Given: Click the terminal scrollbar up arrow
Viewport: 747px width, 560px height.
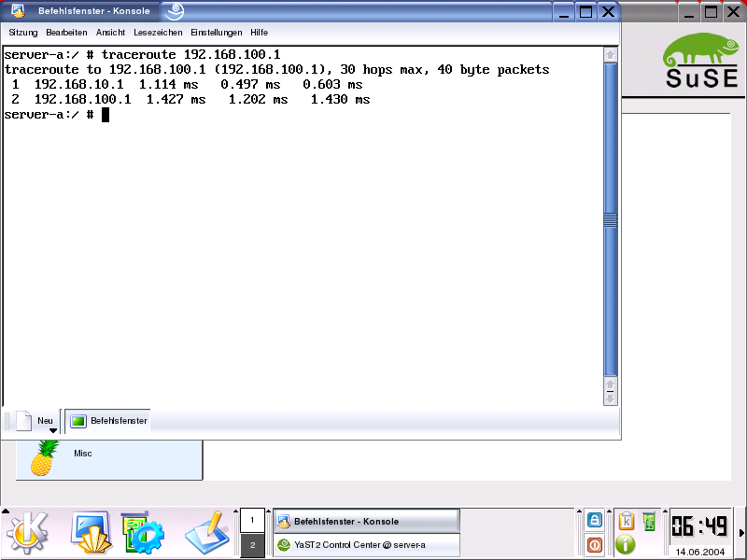Looking at the screenshot, I should 611,55.
